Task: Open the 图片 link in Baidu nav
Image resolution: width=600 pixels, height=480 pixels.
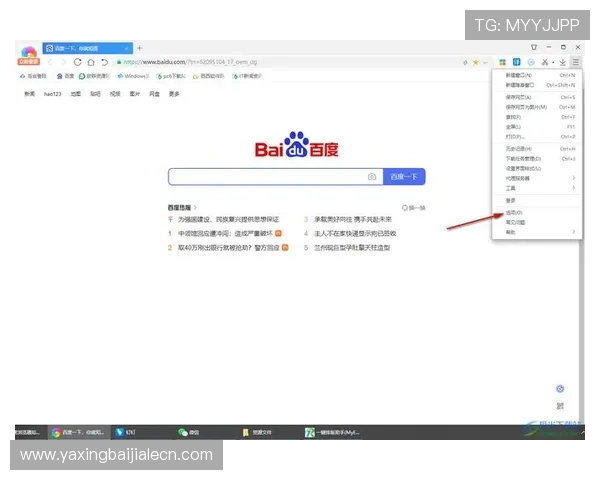Action: click(134, 94)
